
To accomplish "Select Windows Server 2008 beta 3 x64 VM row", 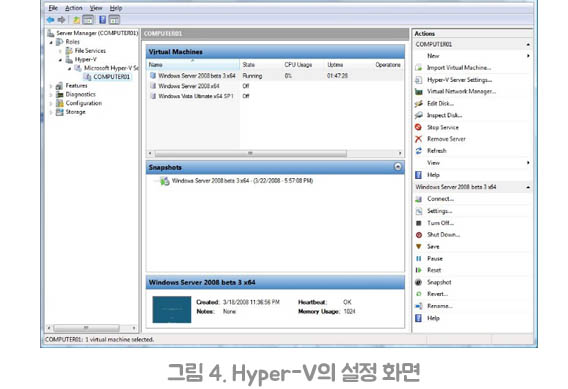I will coord(275,76).
